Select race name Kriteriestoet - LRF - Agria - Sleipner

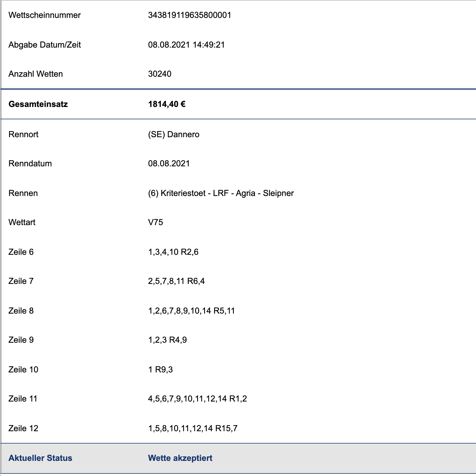[227, 193]
